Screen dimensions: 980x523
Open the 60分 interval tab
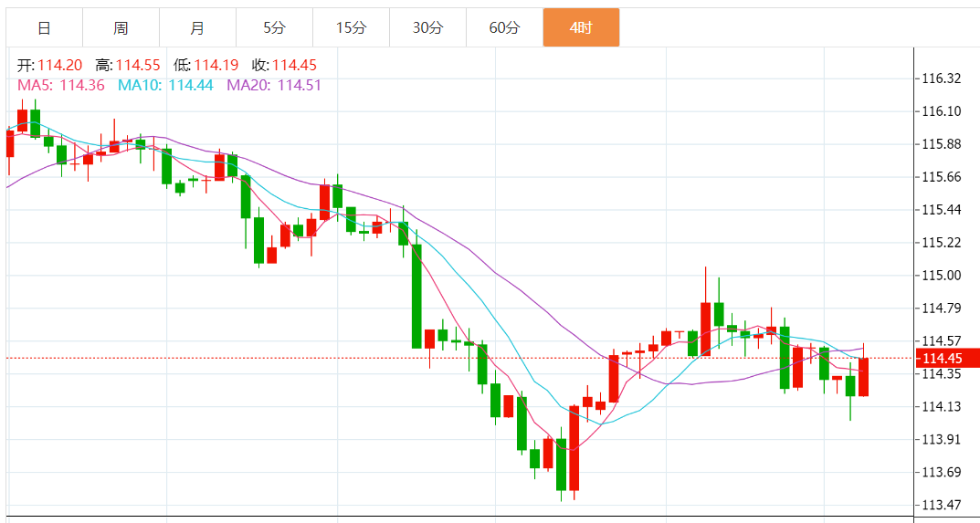(504, 27)
